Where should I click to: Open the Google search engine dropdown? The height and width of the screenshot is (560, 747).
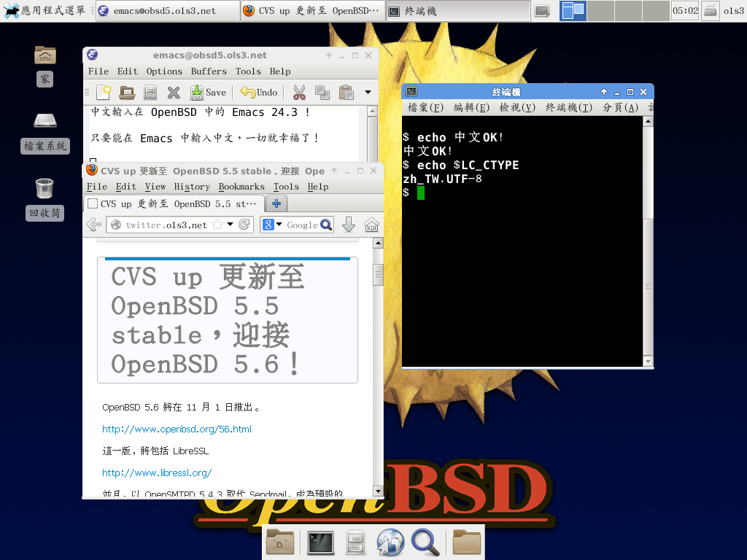[x=272, y=225]
